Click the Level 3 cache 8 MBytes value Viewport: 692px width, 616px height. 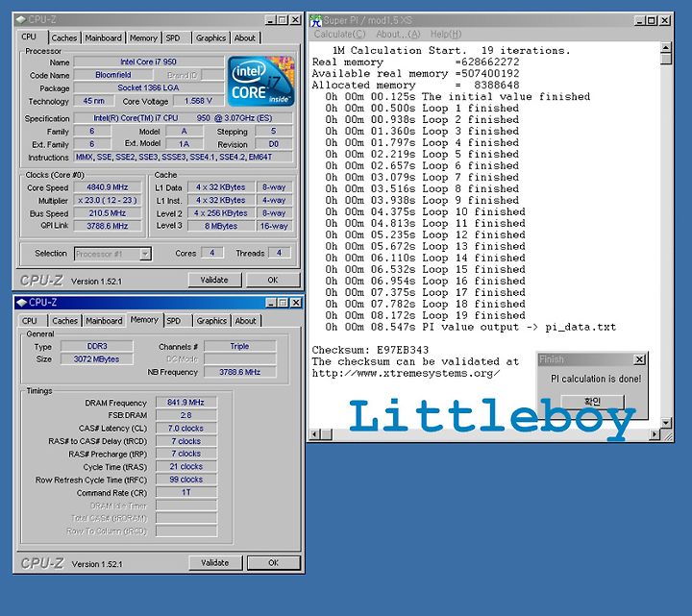tap(221, 226)
